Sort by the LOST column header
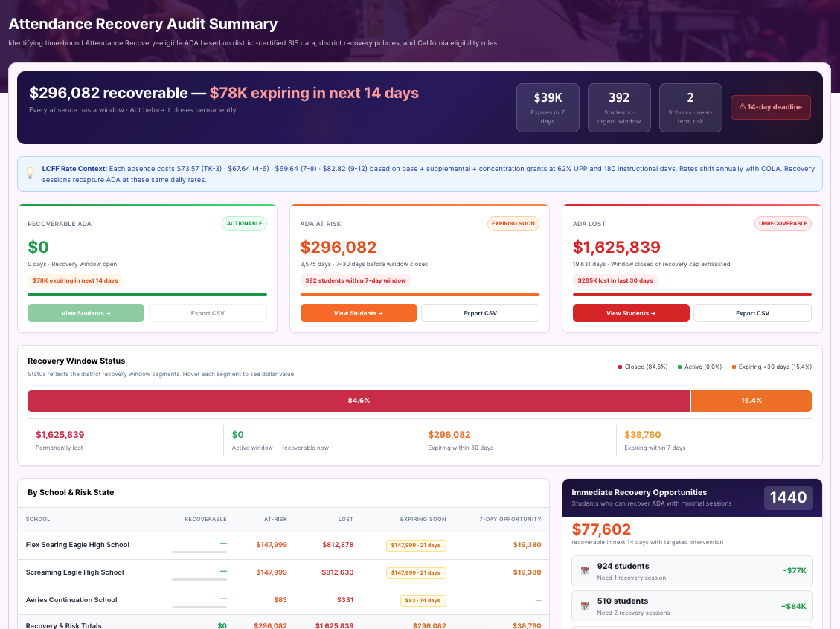This screenshot has height=629, width=840. (345, 519)
